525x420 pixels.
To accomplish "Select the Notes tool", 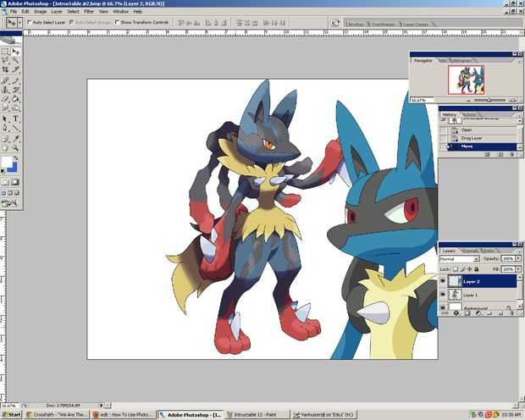I will click(x=5, y=138).
